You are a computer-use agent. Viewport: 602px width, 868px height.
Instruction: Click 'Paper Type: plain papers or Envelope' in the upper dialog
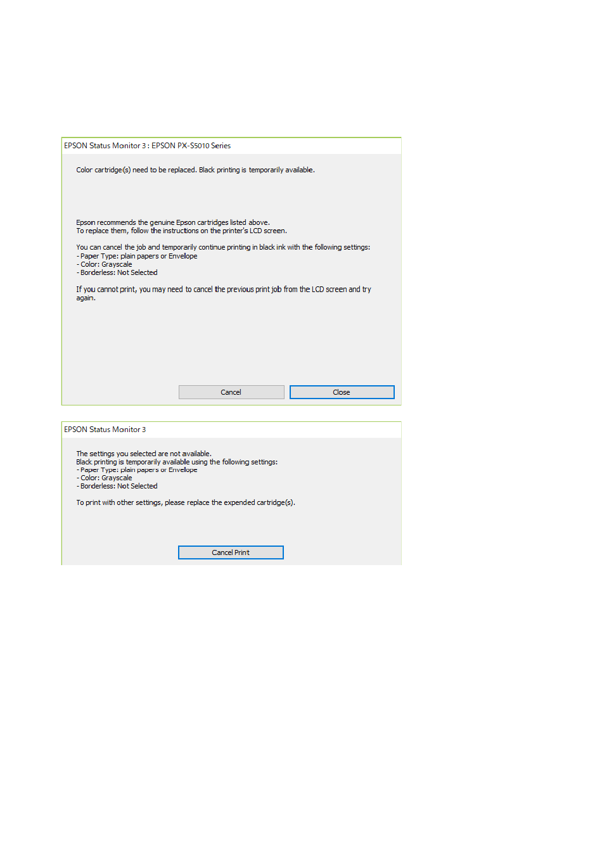137,256
